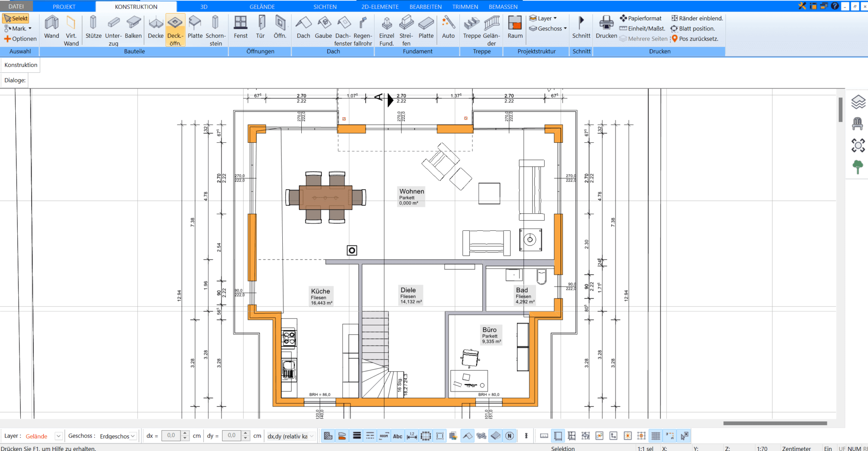Toggle the grid display in bottom toolbar

(x=656, y=435)
